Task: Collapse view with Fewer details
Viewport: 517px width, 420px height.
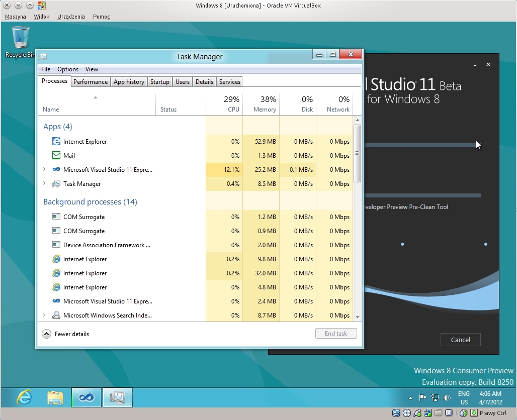Action: tap(65, 334)
